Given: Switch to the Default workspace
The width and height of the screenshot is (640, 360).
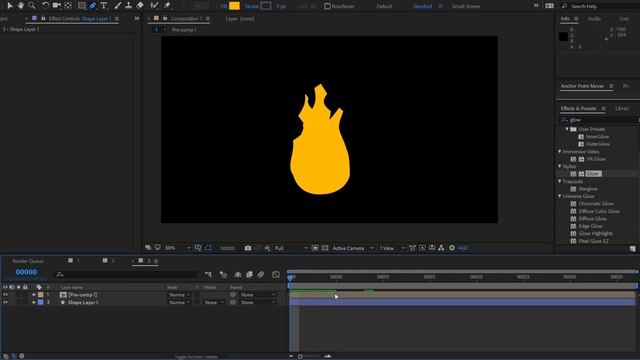Looking at the screenshot, I should [x=384, y=6].
